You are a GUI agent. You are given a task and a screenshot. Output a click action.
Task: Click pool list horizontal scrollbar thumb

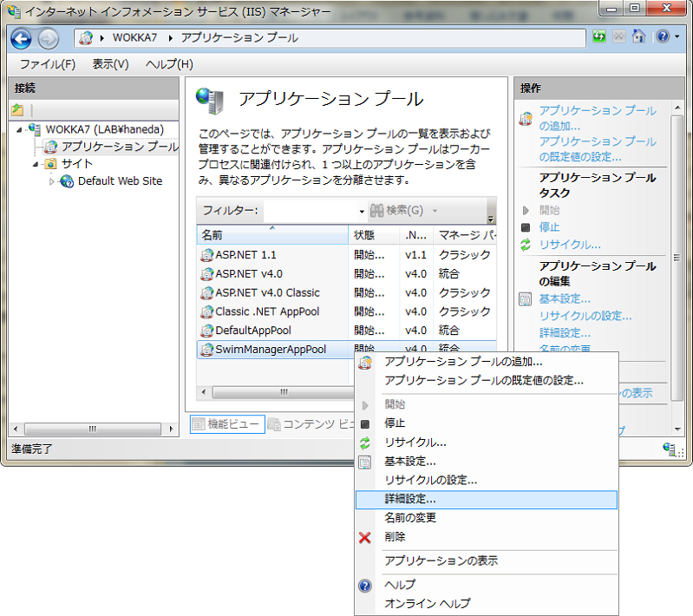pyautogui.click(x=284, y=392)
